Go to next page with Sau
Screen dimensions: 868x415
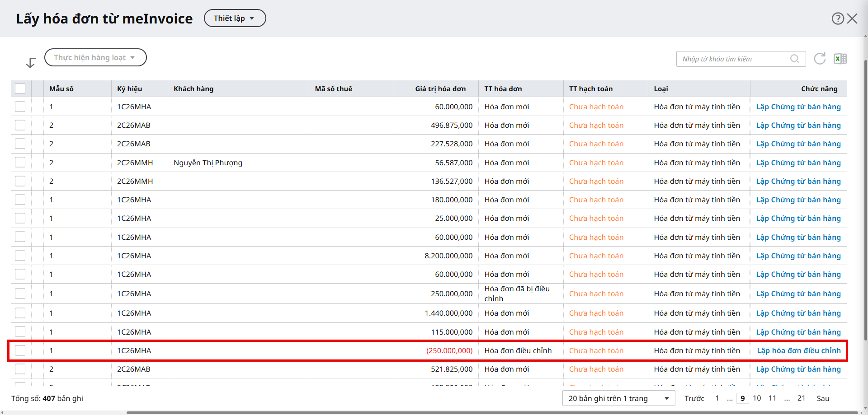[823, 398]
